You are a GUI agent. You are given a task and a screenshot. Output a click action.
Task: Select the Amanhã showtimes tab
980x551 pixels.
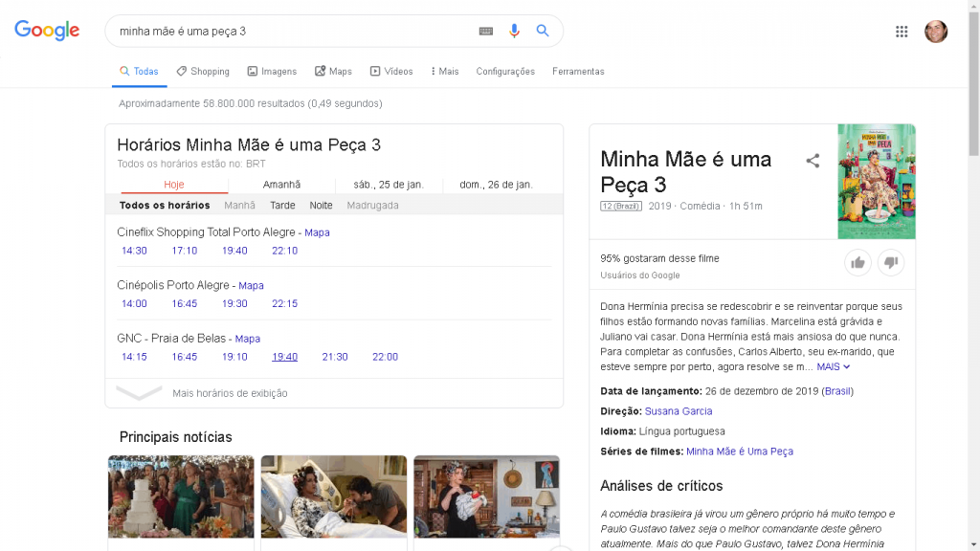pyautogui.click(x=282, y=185)
